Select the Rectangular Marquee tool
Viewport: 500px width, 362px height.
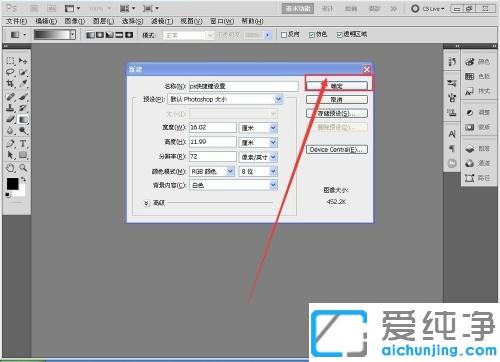pos(10,61)
